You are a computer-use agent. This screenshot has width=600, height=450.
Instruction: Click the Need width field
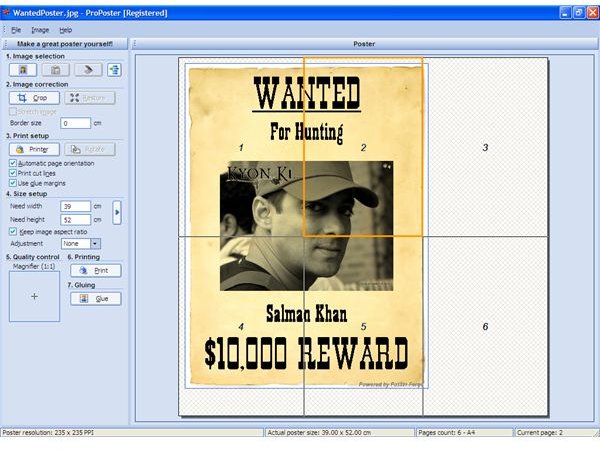[x=75, y=206]
